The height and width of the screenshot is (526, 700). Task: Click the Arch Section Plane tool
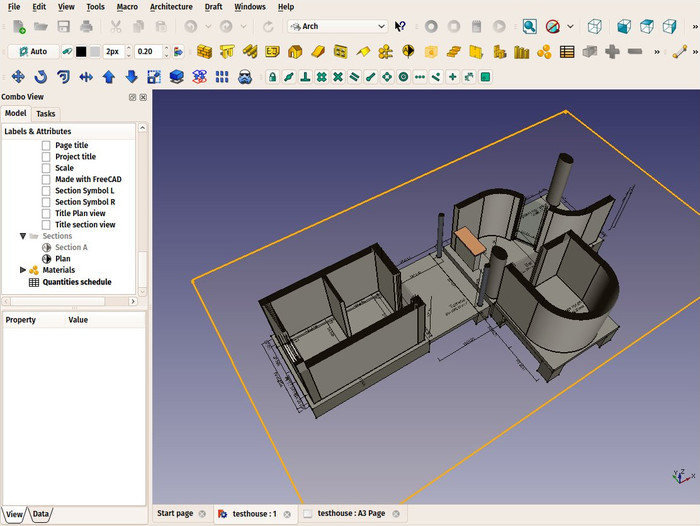[408, 51]
